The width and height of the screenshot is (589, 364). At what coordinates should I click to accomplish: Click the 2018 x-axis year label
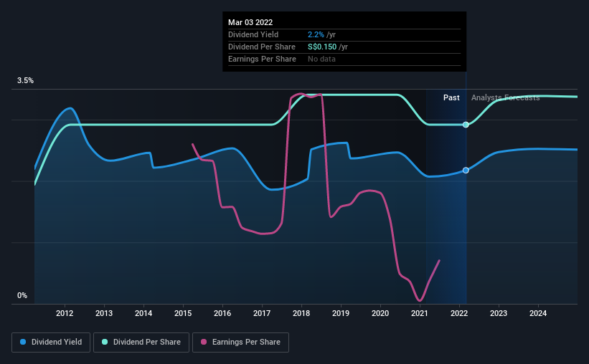[301, 313]
